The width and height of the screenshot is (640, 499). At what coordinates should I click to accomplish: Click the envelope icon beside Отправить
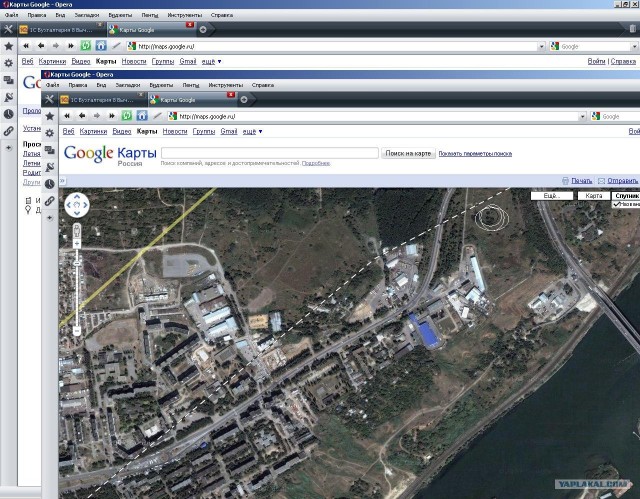tap(601, 181)
